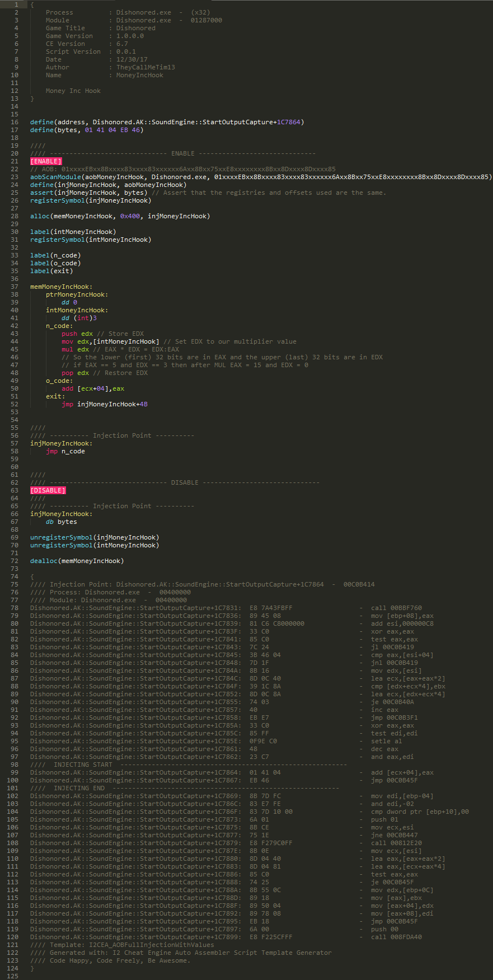Click gutter line number 125

pyautogui.click(x=12, y=976)
